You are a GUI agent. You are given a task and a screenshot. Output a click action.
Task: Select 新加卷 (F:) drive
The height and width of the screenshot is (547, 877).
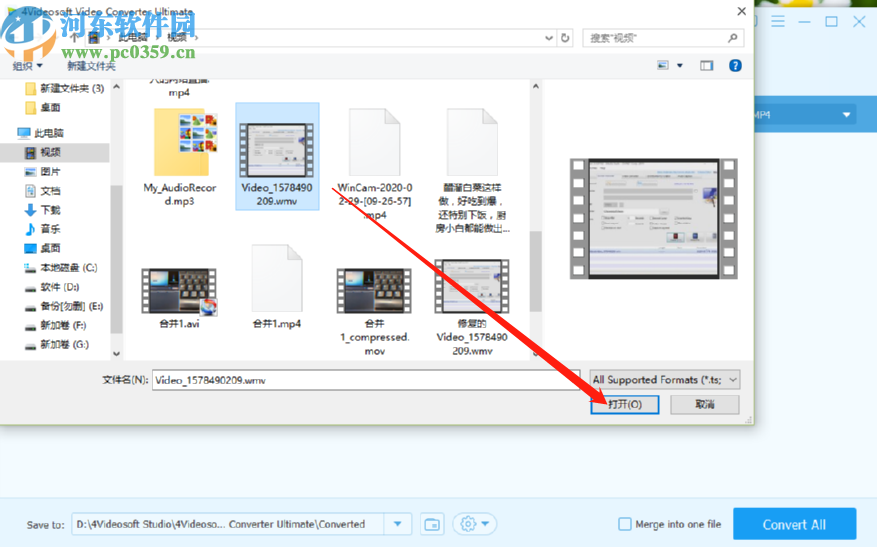[x=56, y=326]
